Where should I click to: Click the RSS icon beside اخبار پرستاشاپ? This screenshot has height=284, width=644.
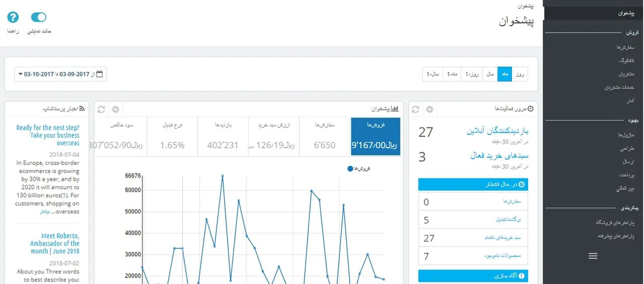83,109
